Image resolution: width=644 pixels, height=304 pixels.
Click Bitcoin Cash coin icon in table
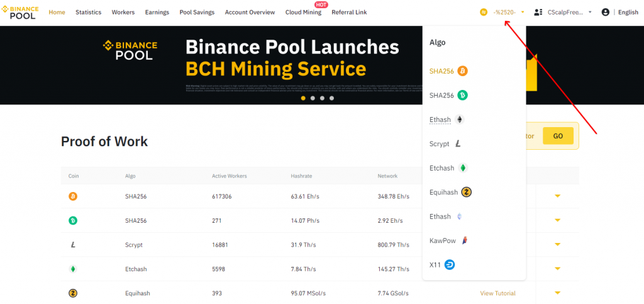coord(73,221)
